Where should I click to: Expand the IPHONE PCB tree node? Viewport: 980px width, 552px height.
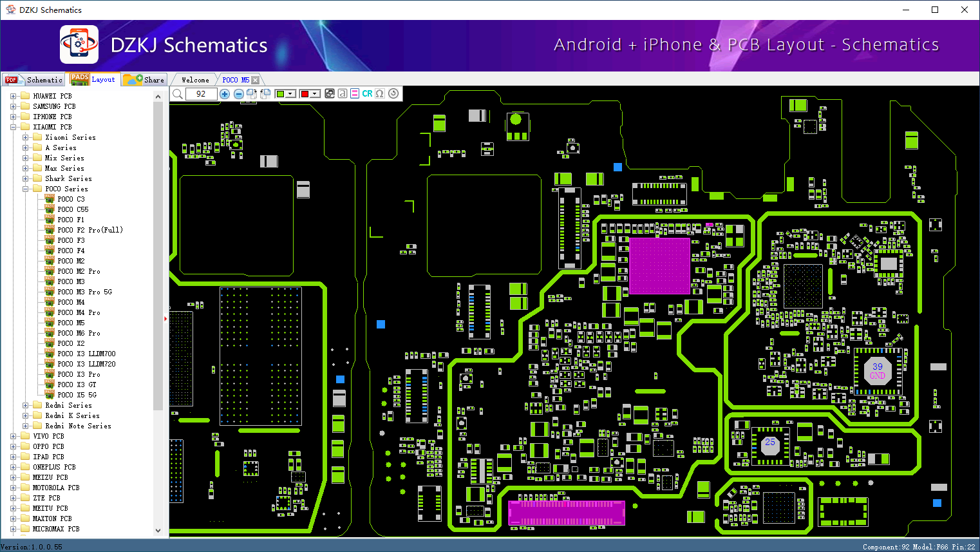(13, 117)
